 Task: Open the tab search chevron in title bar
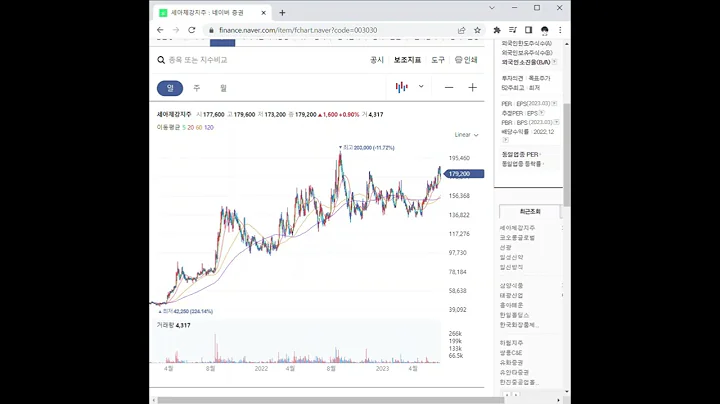(x=492, y=8)
